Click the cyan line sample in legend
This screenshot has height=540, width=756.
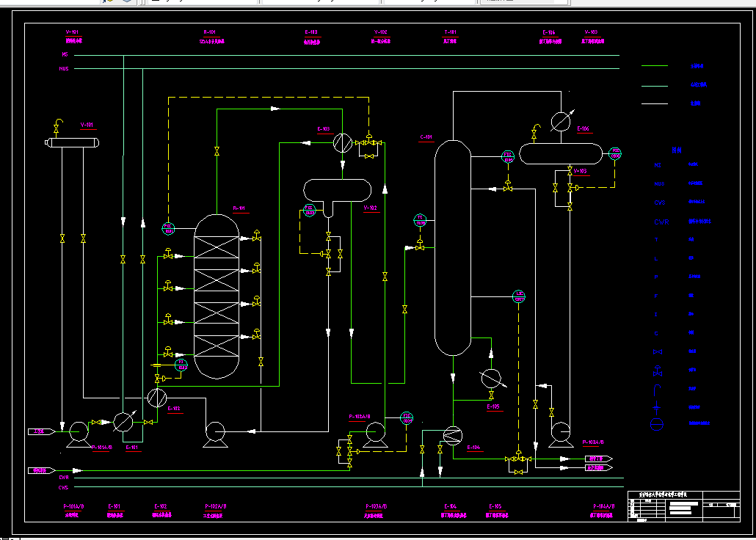655,86
